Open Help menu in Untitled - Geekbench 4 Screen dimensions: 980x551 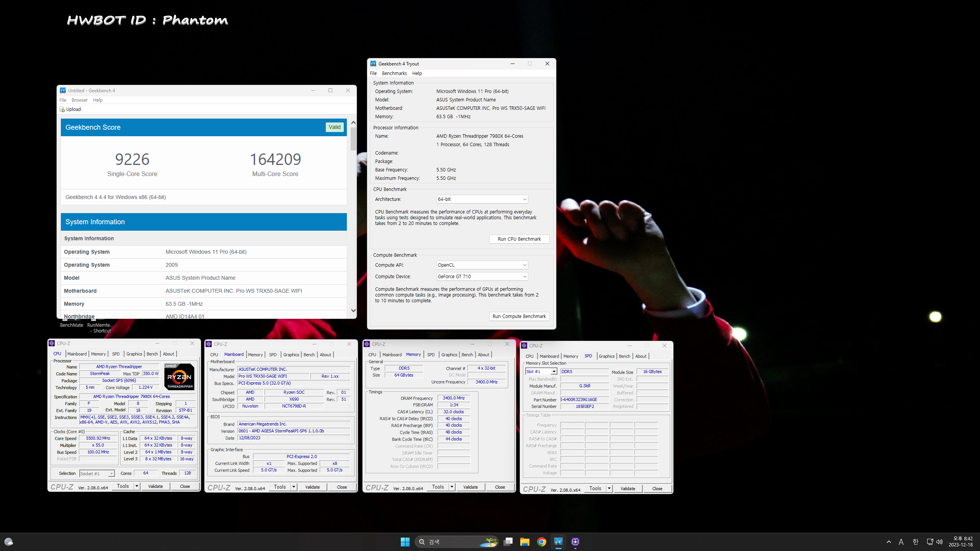pos(98,100)
